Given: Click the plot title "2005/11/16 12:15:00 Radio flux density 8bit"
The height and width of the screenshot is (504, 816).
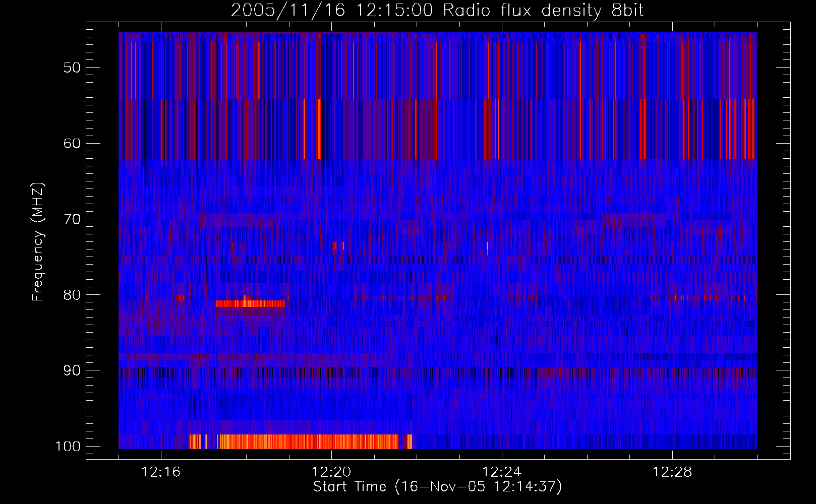Looking at the screenshot, I should [x=438, y=11].
